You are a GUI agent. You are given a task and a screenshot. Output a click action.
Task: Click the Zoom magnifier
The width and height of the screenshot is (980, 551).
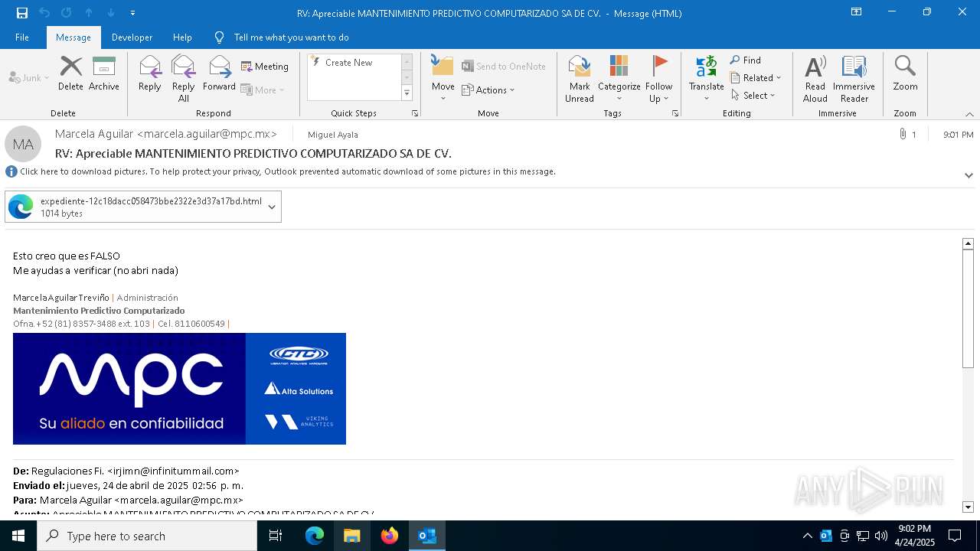(x=905, y=73)
